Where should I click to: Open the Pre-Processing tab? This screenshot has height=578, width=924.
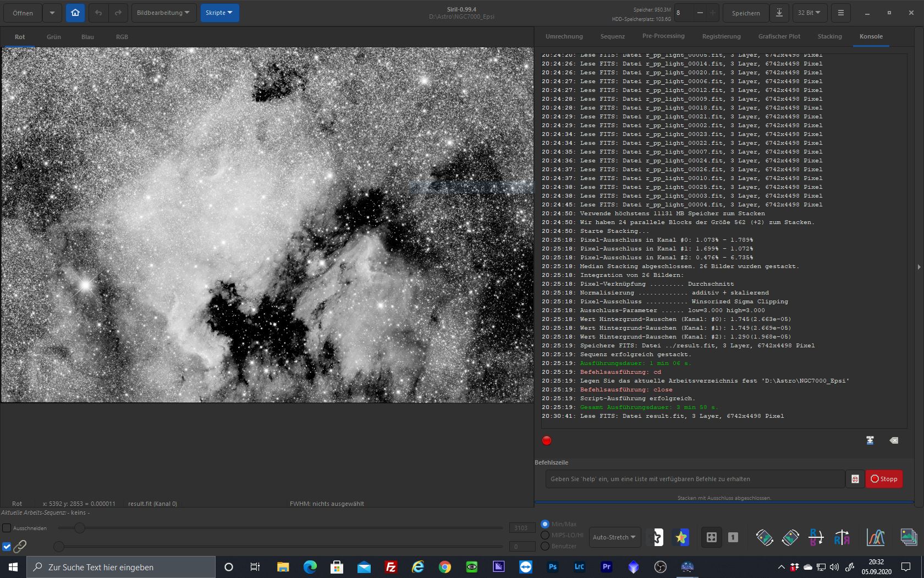[663, 36]
